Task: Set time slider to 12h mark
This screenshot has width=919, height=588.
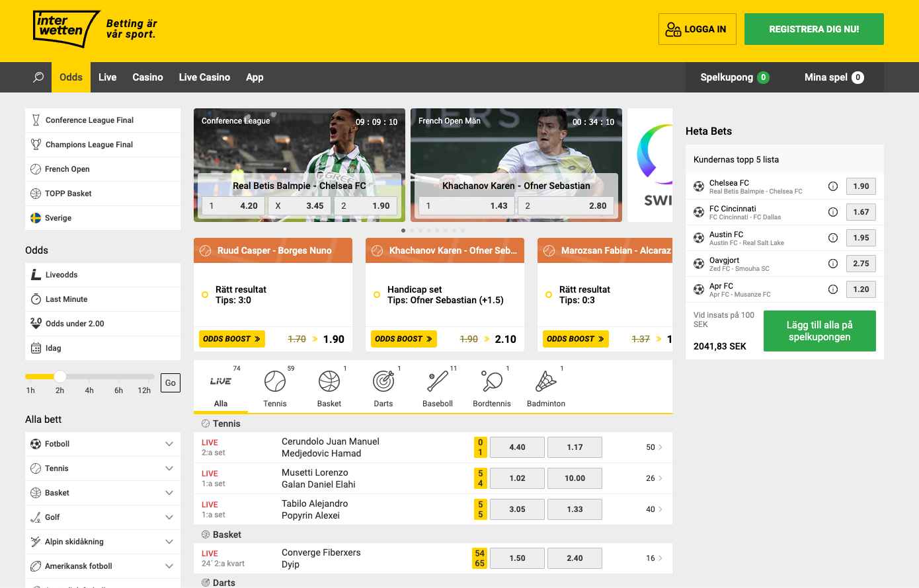Action: point(144,390)
